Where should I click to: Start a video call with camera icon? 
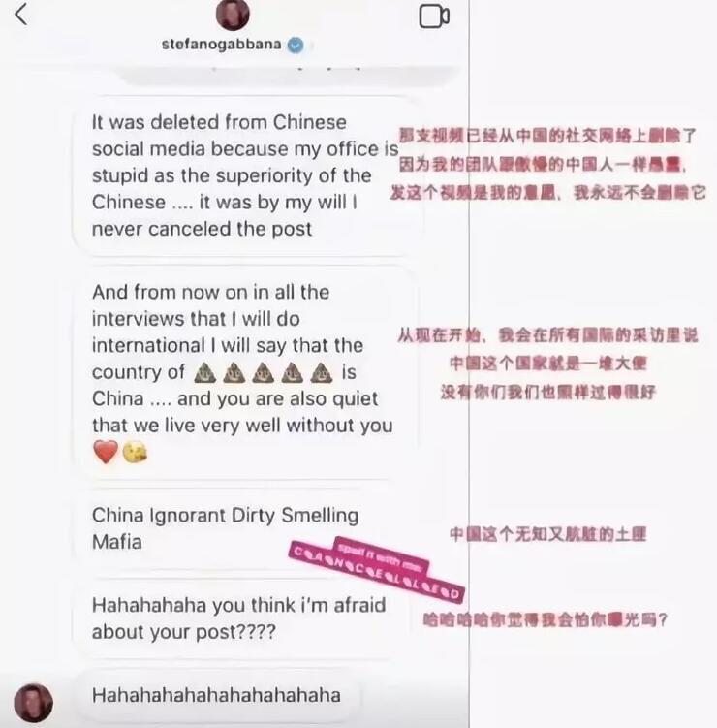click(x=434, y=16)
